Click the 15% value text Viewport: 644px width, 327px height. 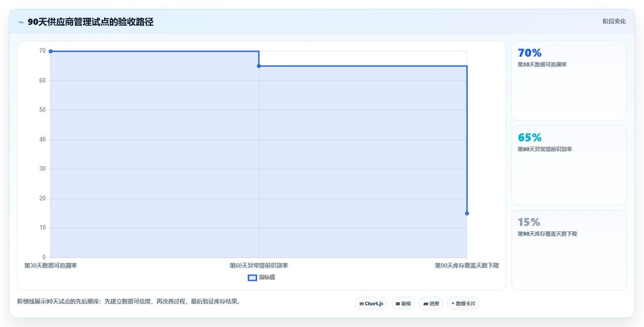[x=529, y=222]
